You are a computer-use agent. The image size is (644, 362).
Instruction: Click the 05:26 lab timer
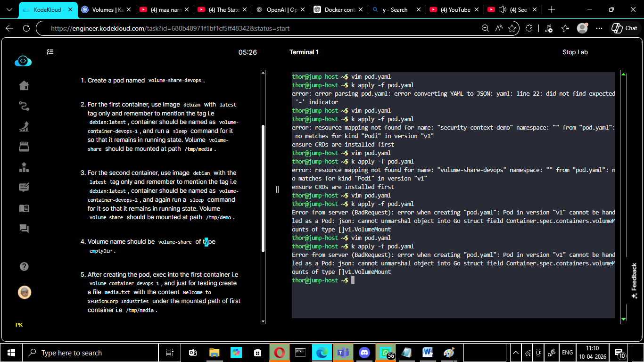(x=248, y=52)
